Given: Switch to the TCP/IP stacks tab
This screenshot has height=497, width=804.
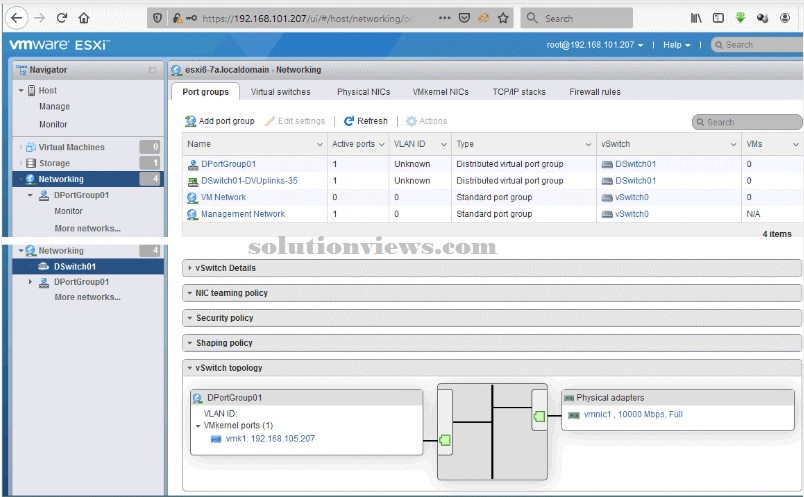Looking at the screenshot, I should point(519,92).
